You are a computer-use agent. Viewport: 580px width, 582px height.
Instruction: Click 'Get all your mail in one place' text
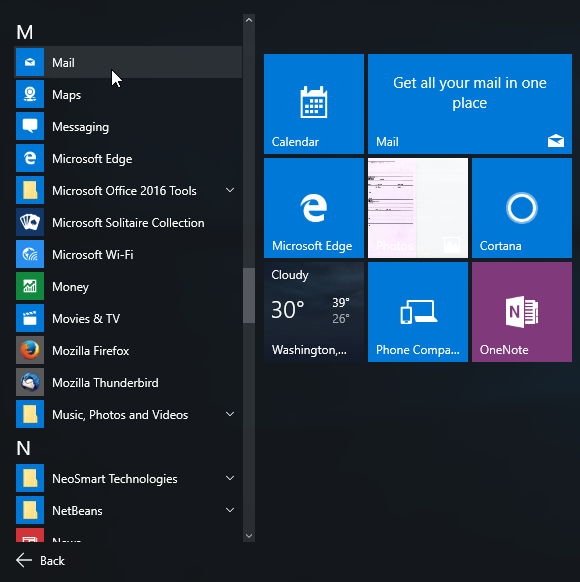470,93
